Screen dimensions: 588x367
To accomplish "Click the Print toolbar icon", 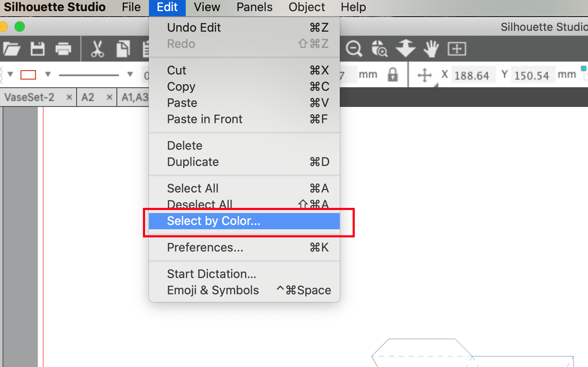I will (x=63, y=49).
